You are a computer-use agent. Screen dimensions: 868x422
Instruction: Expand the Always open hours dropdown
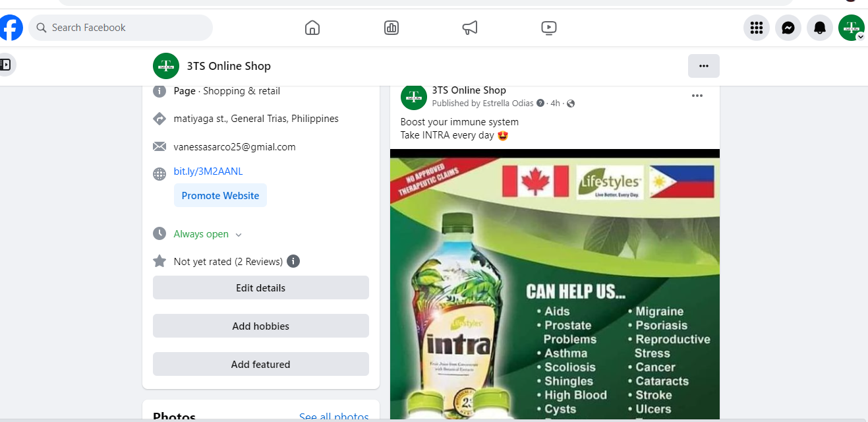pyautogui.click(x=239, y=235)
